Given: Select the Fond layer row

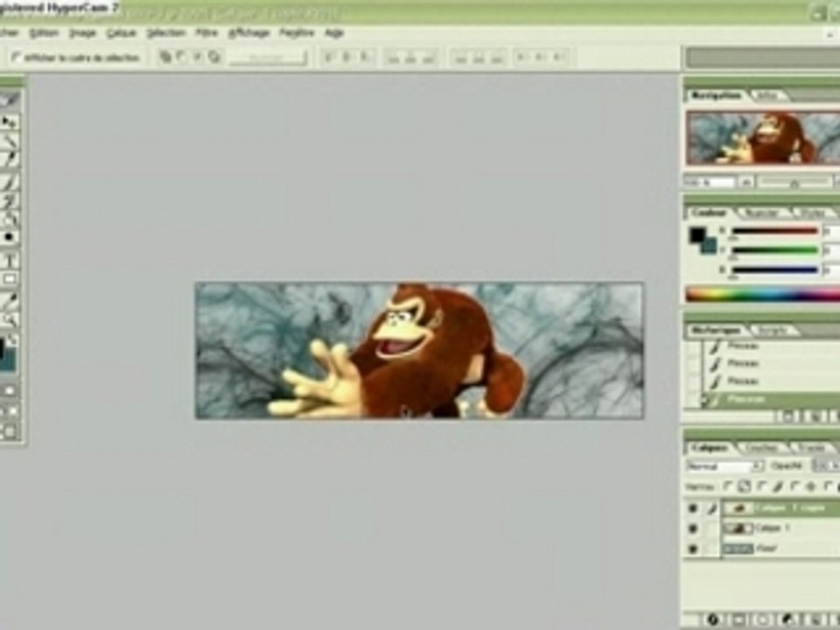Looking at the screenshot, I should tap(781, 549).
